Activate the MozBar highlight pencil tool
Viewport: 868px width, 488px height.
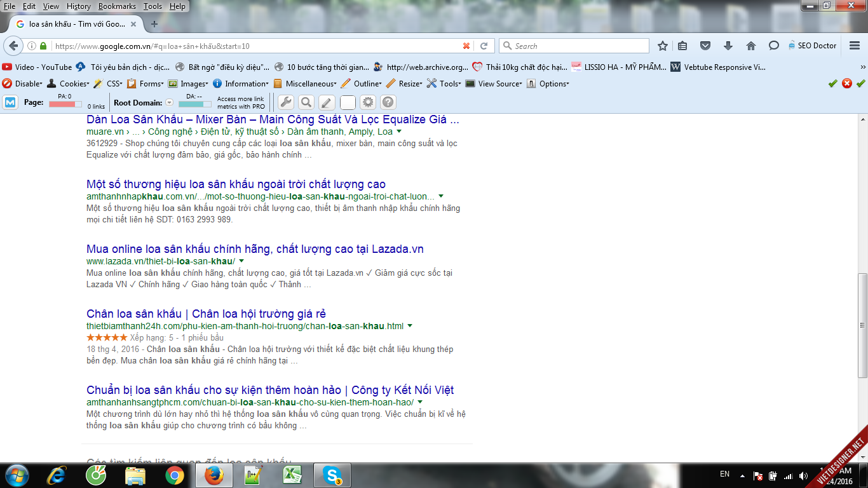click(327, 102)
